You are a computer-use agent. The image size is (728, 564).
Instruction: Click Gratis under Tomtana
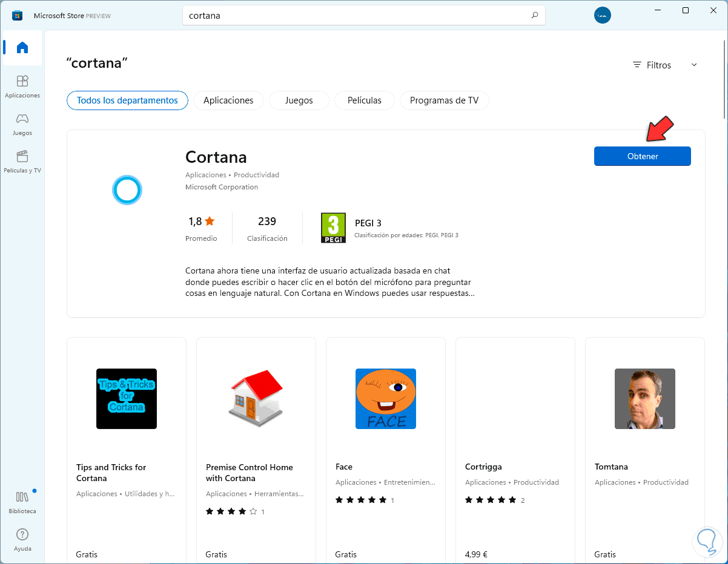[x=605, y=554]
